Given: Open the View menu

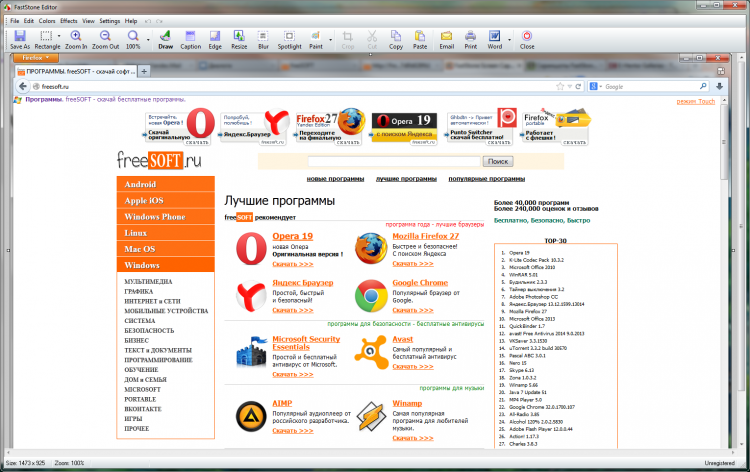Looking at the screenshot, I should point(88,21).
